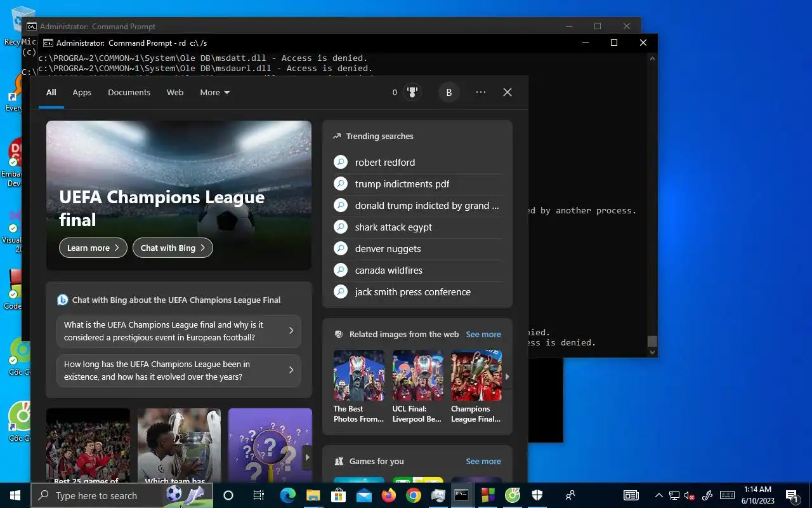Open 'Champions League Final...' image
The width and height of the screenshot is (812, 508).
pyautogui.click(x=476, y=387)
